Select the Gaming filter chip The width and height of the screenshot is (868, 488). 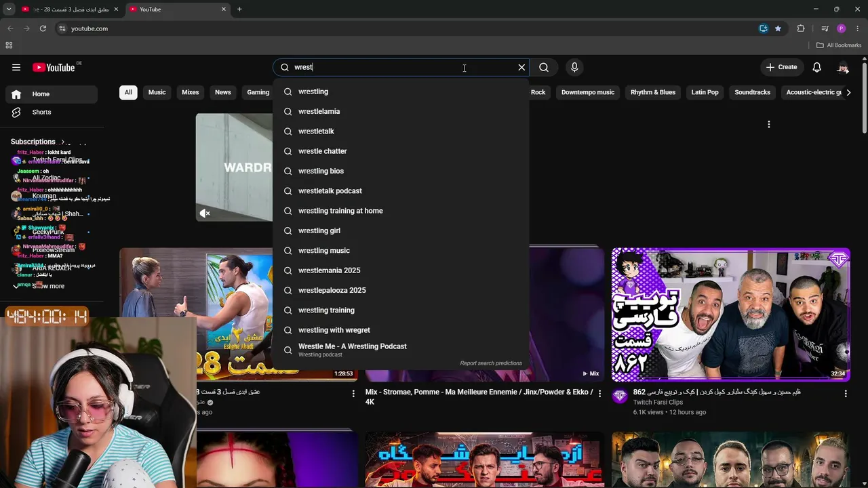258,92
